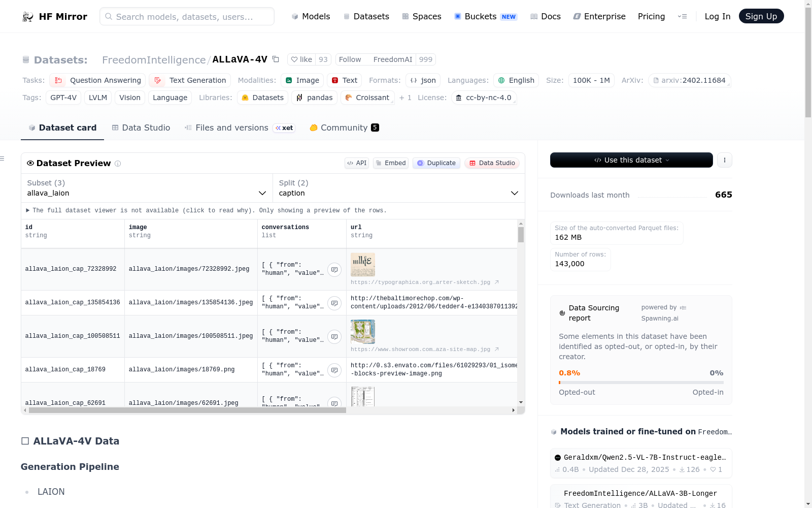Open conversation viewer icon for row 100508511
This screenshot has height=508, width=812.
pyautogui.click(x=334, y=336)
